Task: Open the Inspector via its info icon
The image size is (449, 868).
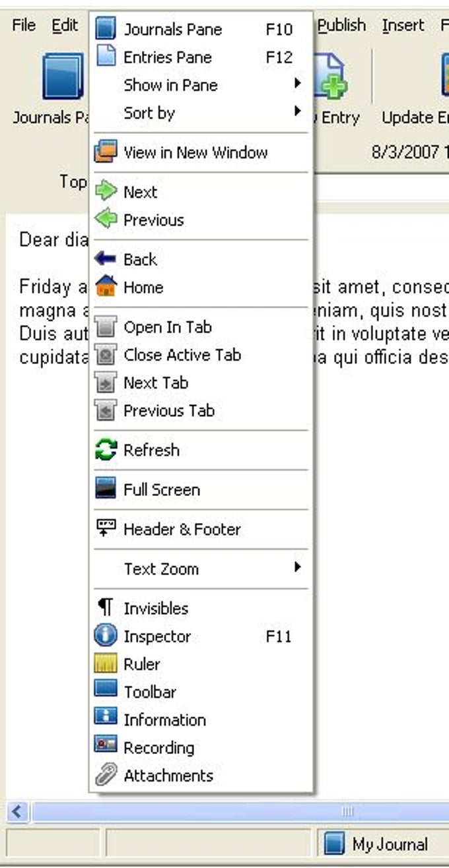Action: coord(107,636)
